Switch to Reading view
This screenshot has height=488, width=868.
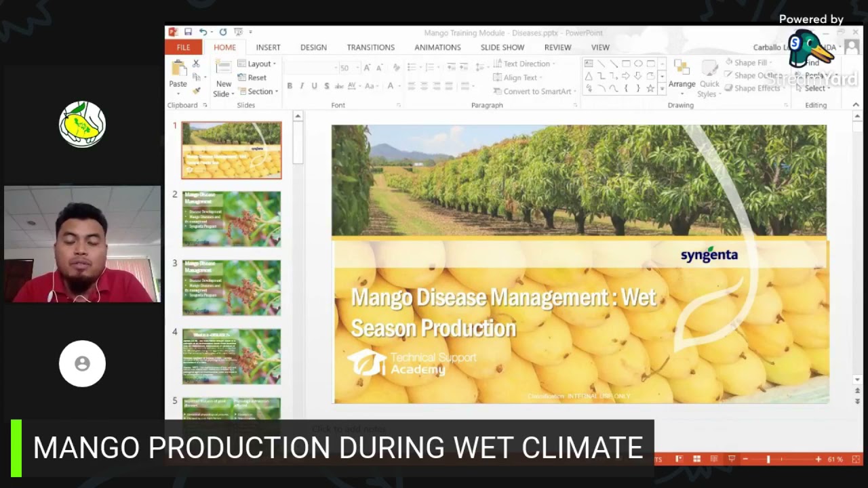[x=714, y=459]
